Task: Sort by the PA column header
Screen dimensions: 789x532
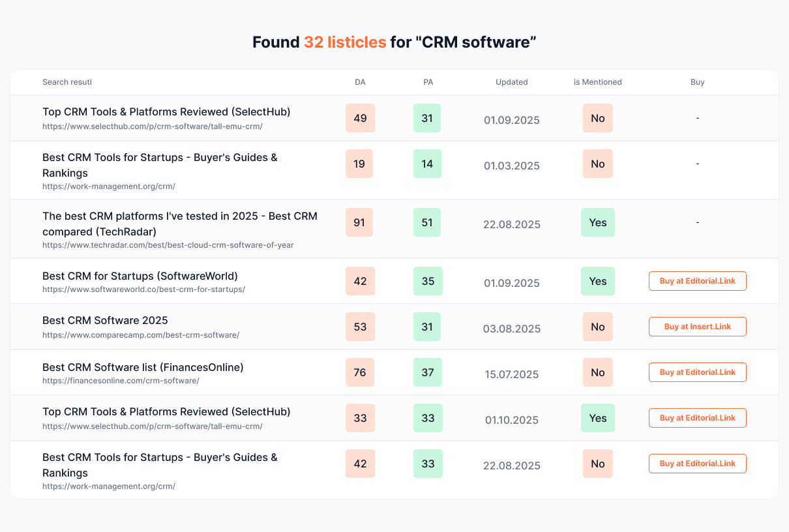Action: pos(428,82)
